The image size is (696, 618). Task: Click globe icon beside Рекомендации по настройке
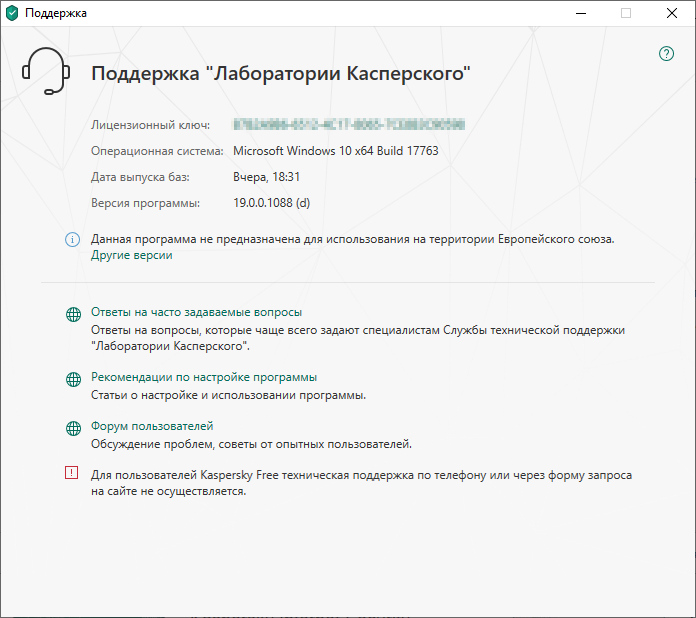(x=73, y=379)
